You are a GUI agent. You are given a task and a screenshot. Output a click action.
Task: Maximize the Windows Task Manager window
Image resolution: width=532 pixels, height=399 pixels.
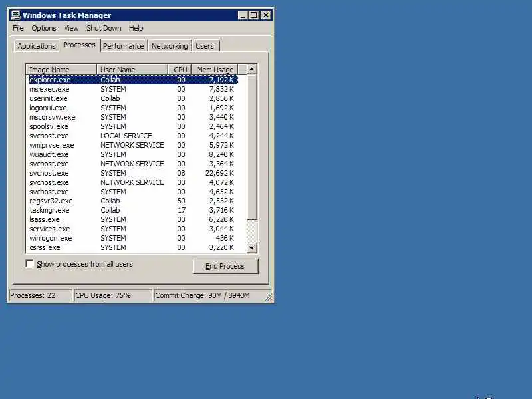254,15
